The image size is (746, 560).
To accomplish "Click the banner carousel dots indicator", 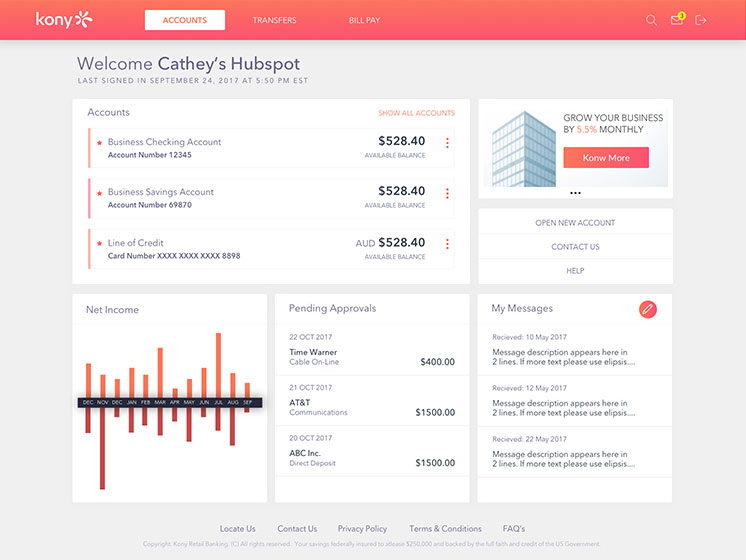I will coord(575,193).
